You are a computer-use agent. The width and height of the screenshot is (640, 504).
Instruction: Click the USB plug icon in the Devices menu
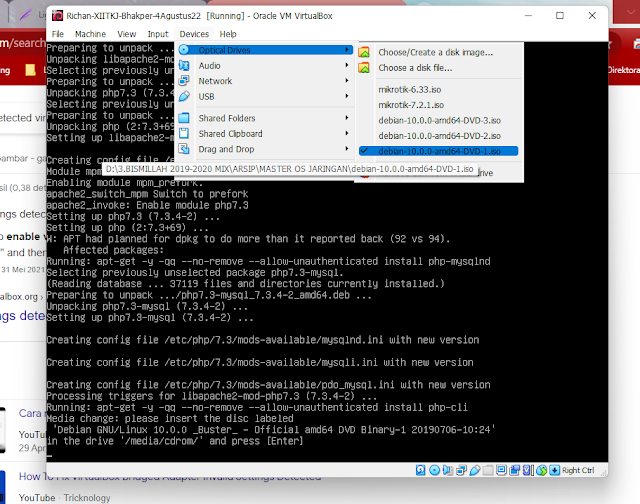(x=184, y=96)
